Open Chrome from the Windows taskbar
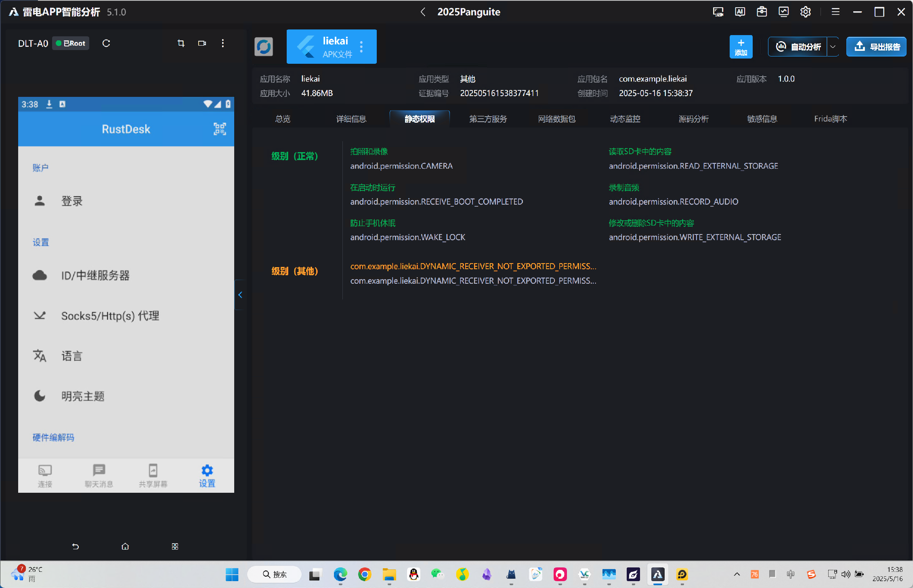This screenshot has height=588, width=913. tap(365, 574)
